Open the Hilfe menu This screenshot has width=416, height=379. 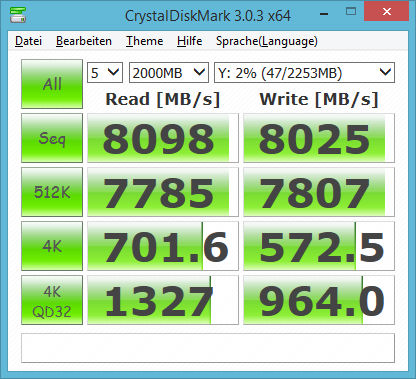click(x=189, y=41)
